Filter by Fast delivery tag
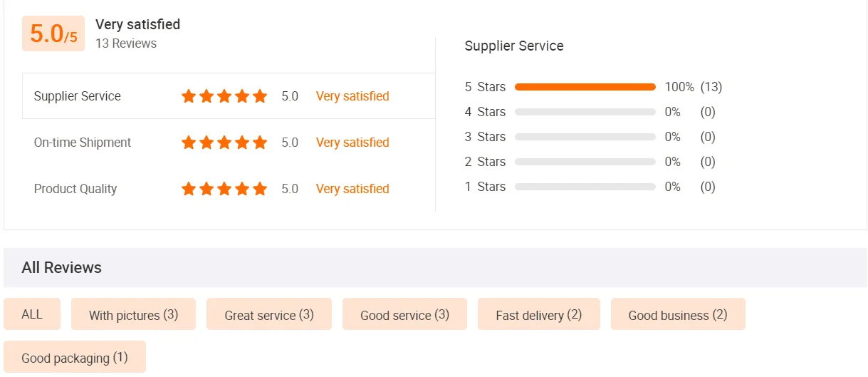868x377 pixels. pyautogui.click(x=539, y=314)
